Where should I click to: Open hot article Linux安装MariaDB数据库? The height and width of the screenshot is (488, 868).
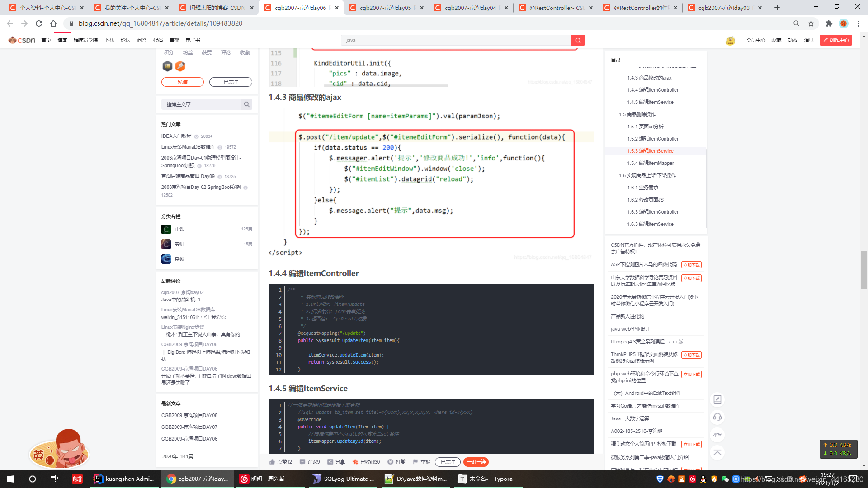pos(188,147)
